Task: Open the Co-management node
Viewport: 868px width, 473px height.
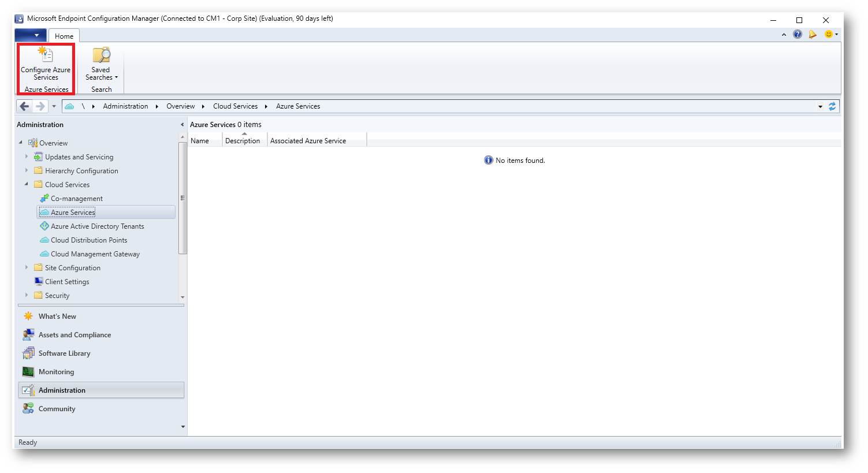Action: (77, 199)
